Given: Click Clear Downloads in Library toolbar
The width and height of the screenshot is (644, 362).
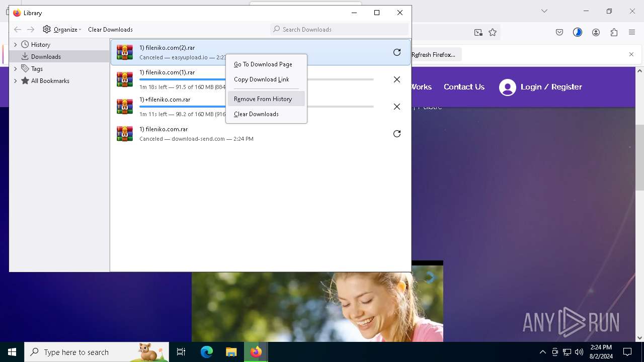Looking at the screenshot, I should click(110, 30).
